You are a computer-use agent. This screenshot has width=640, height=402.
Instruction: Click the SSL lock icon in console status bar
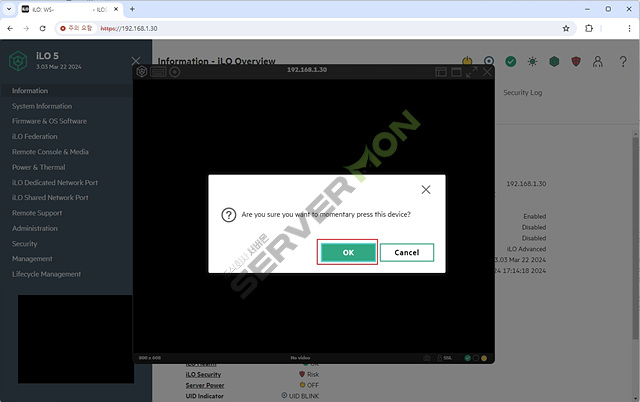coord(440,358)
